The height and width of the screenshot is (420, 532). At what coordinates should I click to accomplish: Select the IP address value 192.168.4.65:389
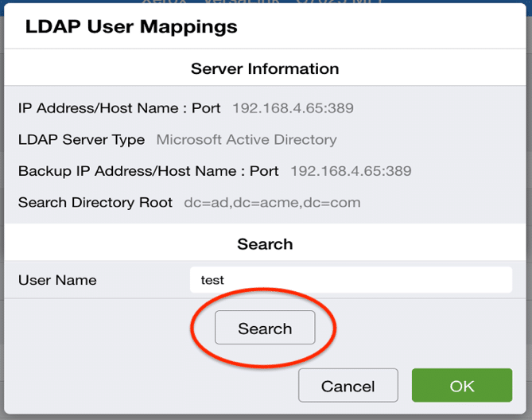coord(293,108)
